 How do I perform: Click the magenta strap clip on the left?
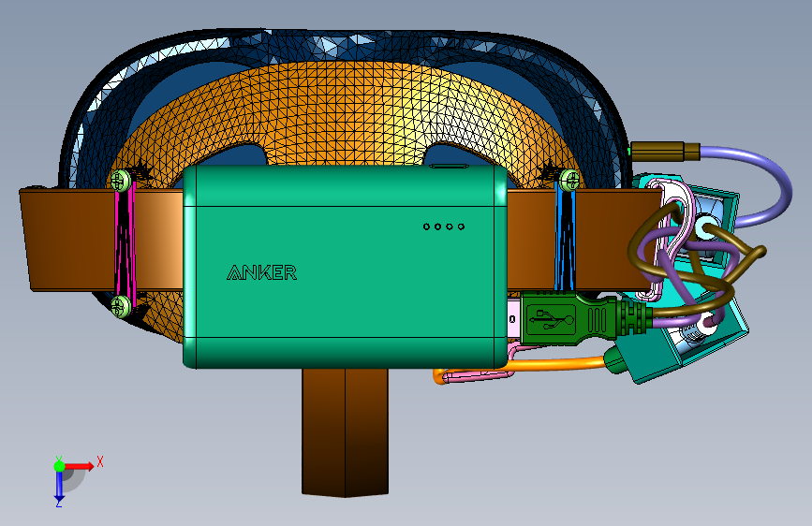[x=125, y=243]
